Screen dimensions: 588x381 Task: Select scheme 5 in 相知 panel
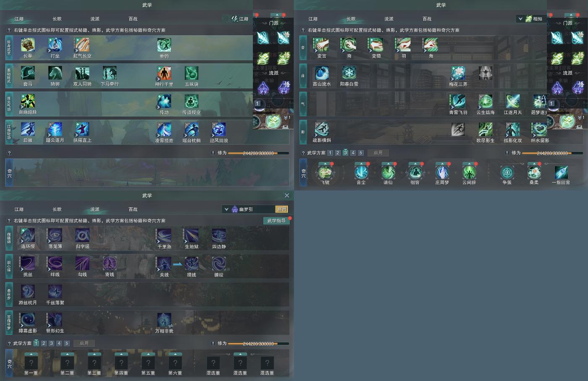(x=361, y=153)
